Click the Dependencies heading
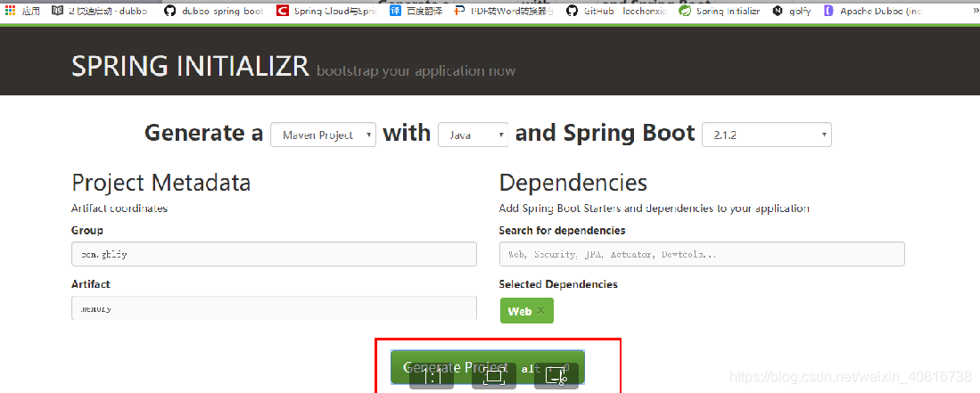 tap(573, 183)
